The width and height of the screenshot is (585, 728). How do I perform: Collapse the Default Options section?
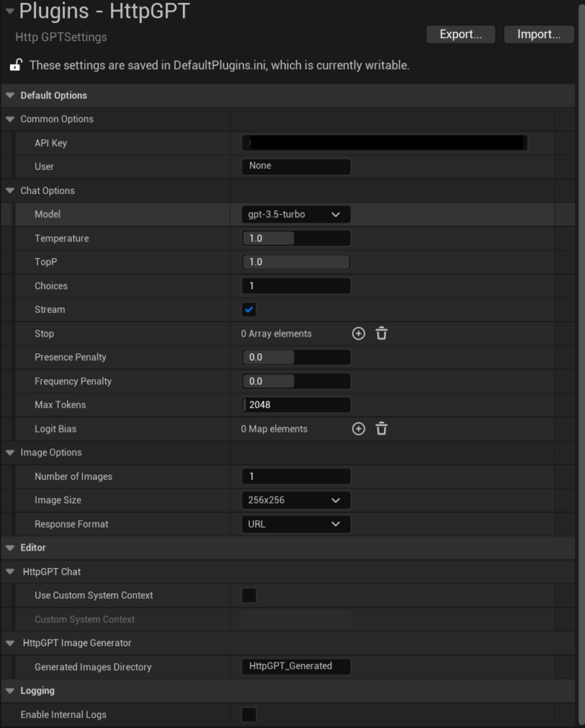[x=8, y=95]
